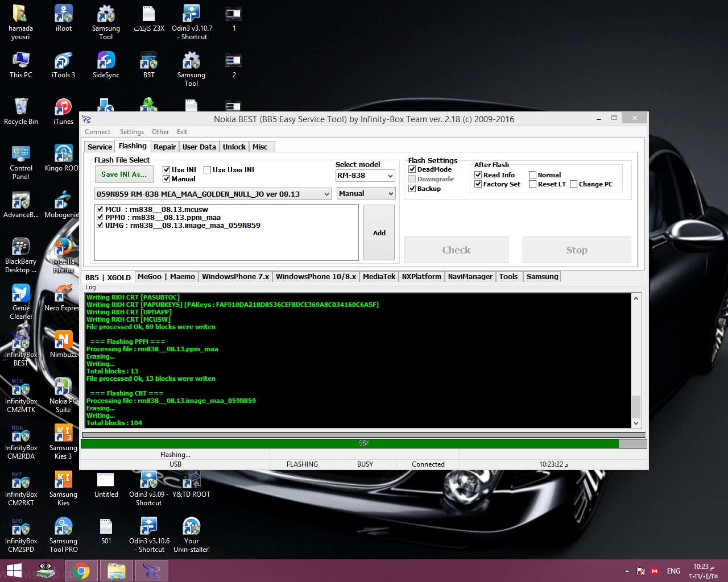Switch to MediaTek platform tab
This screenshot has height=582, width=728.
(x=379, y=277)
